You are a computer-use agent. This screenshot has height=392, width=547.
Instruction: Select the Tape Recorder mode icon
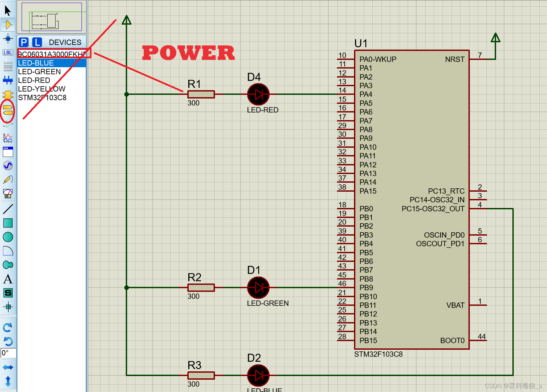point(8,152)
